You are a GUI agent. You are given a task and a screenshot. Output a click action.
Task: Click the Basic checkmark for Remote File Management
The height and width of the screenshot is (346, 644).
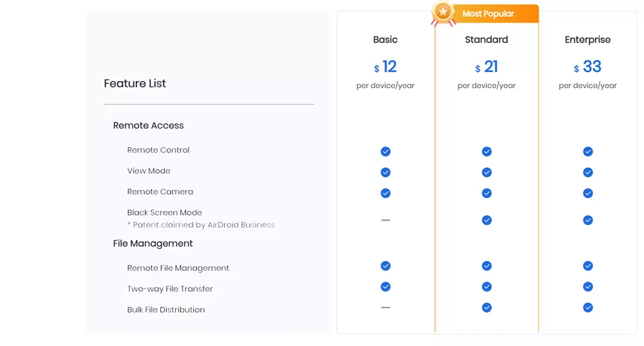coord(385,266)
